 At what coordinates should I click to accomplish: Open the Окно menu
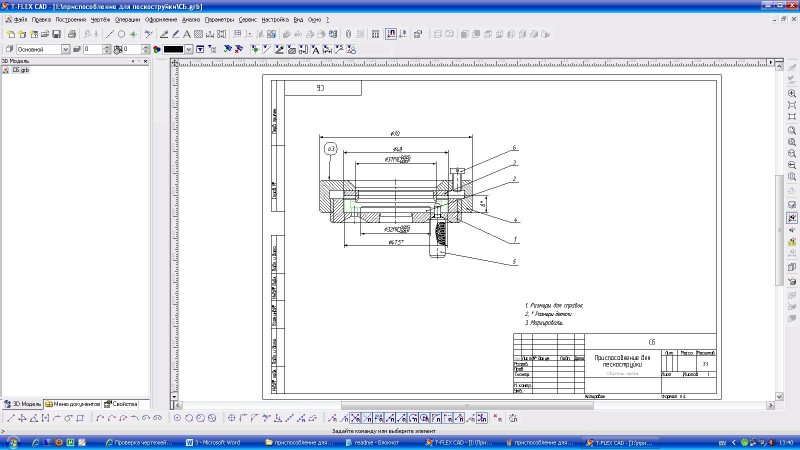[x=314, y=19]
